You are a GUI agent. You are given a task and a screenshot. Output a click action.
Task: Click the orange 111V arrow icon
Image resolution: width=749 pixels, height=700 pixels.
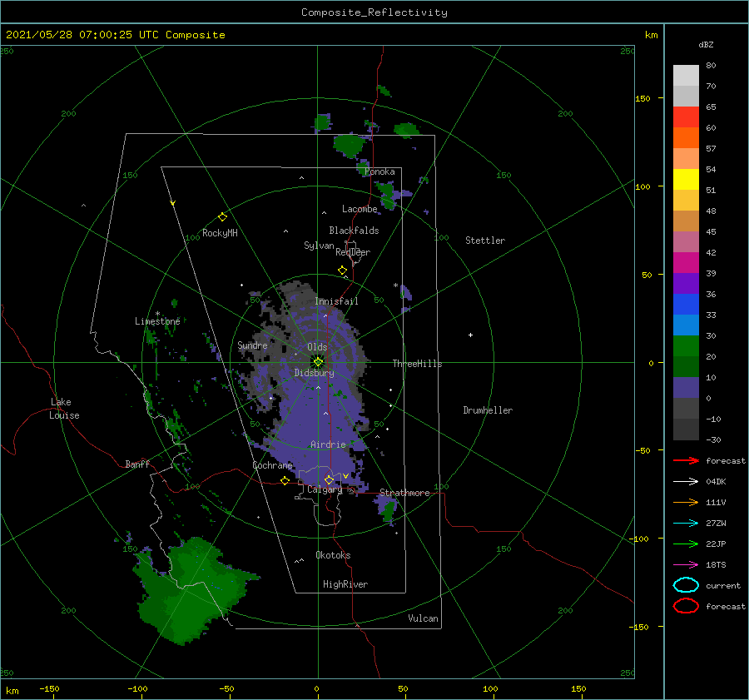coord(686,502)
